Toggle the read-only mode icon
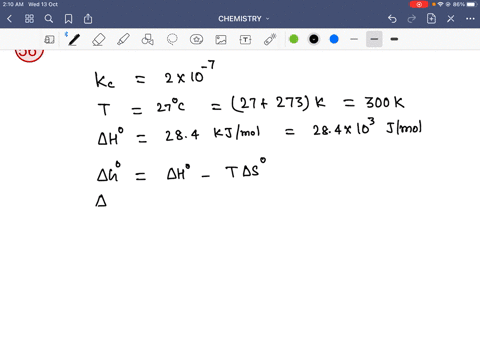The image size is (480, 360). tap(49, 39)
